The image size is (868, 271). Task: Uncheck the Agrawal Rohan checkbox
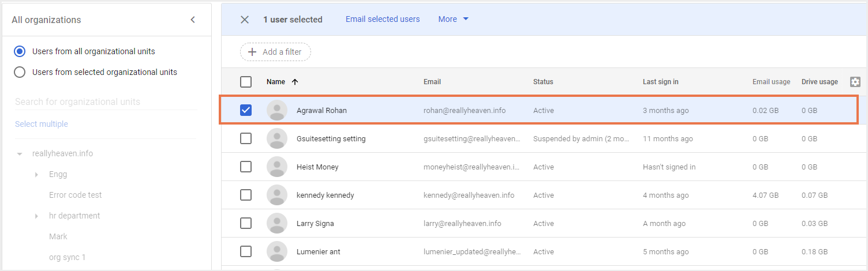coord(246,110)
